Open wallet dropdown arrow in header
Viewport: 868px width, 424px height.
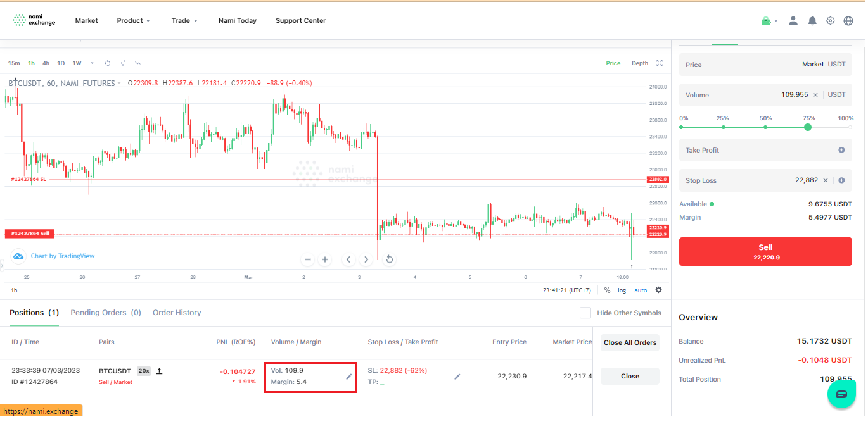[x=776, y=21]
